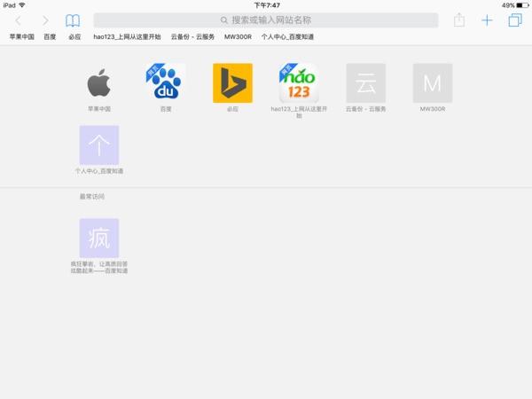The height and width of the screenshot is (399, 532).
Task: Open MW300R in favorites bar
Action: [x=238, y=36]
